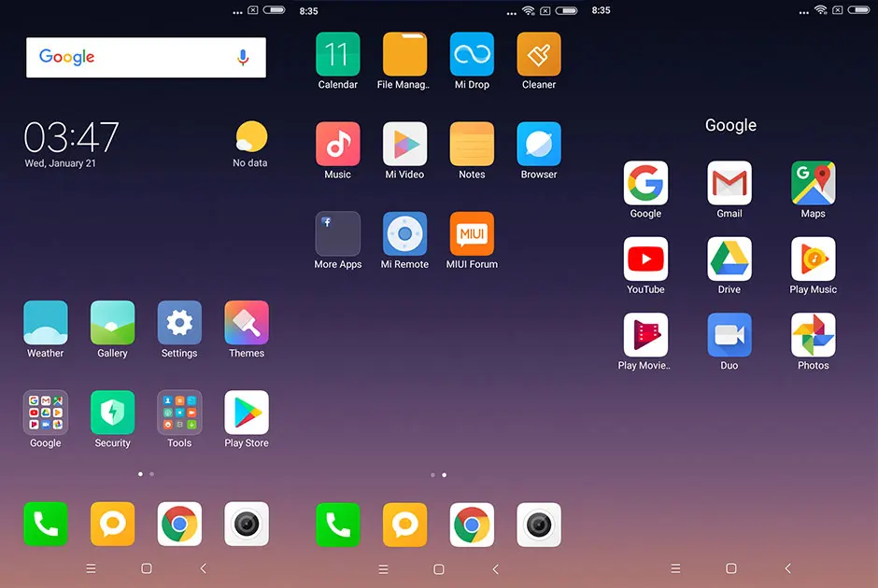The height and width of the screenshot is (588, 878).
Task: Expand the Google apps folder
Action: 45,412
